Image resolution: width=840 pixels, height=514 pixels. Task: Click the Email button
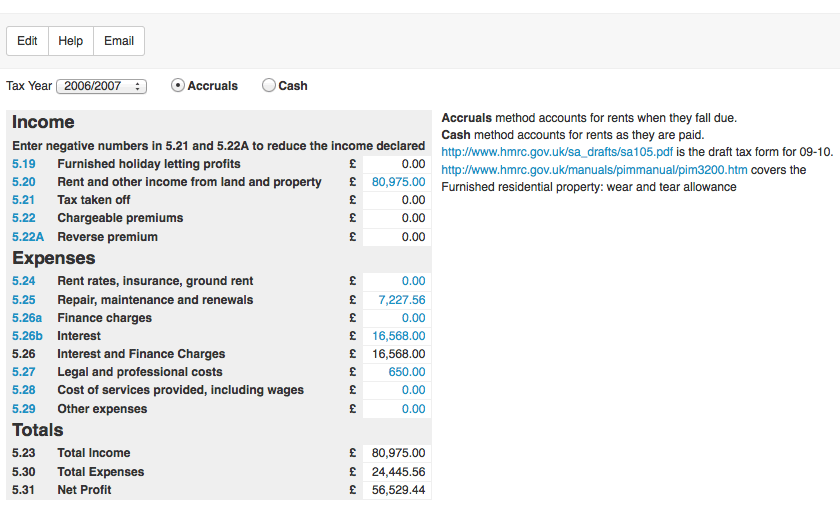point(119,41)
